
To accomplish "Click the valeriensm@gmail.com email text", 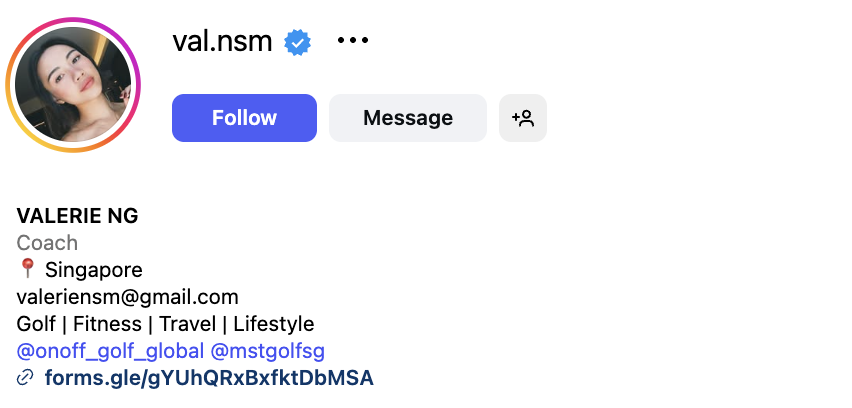I will tap(128, 297).
